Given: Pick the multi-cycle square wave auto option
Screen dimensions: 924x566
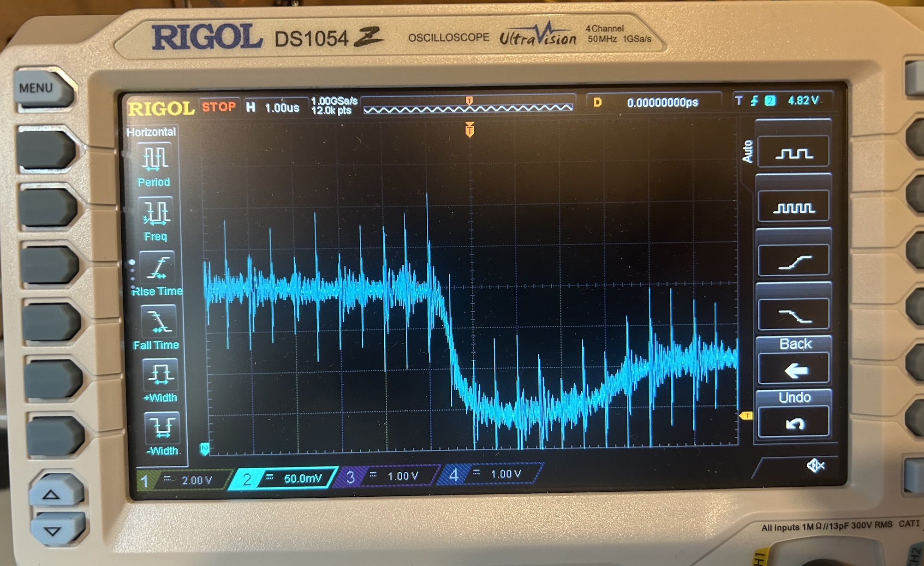Looking at the screenshot, I should point(793,208).
